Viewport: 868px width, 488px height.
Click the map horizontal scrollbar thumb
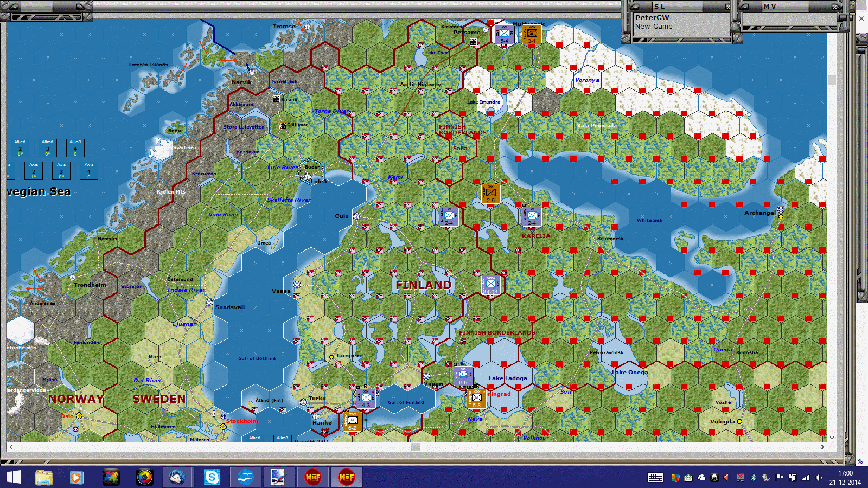(416, 447)
